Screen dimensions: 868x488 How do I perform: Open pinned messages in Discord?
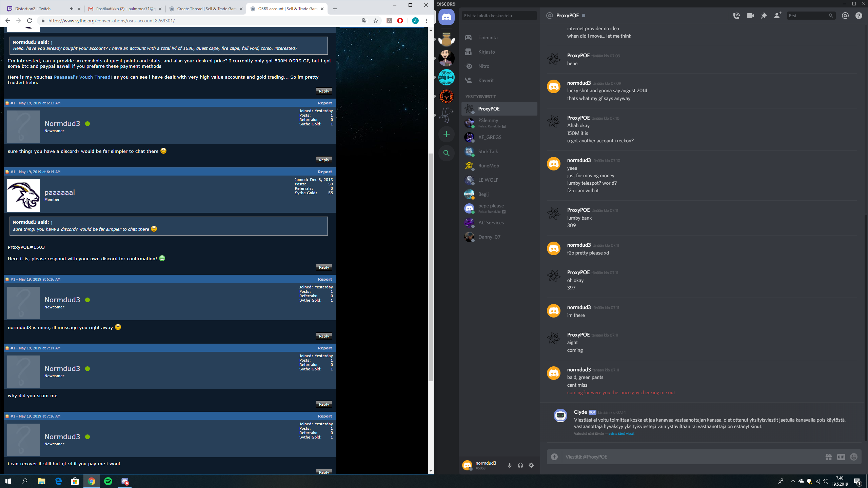764,16
